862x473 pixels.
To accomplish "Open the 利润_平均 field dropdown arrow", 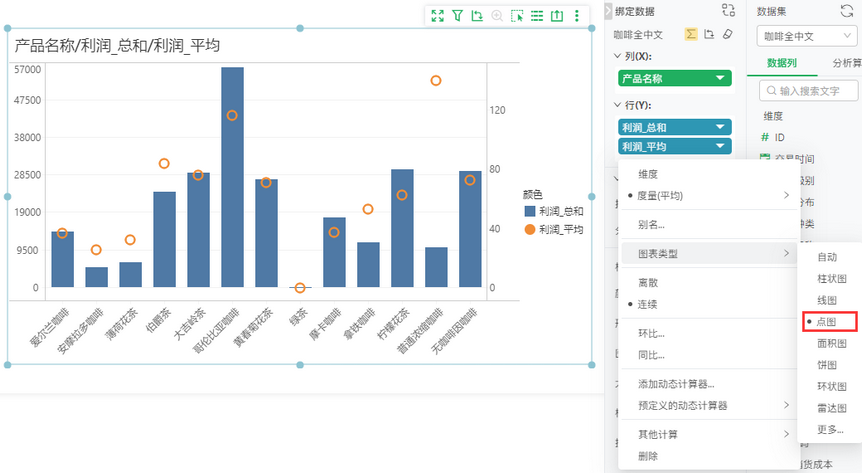I will click(x=720, y=146).
